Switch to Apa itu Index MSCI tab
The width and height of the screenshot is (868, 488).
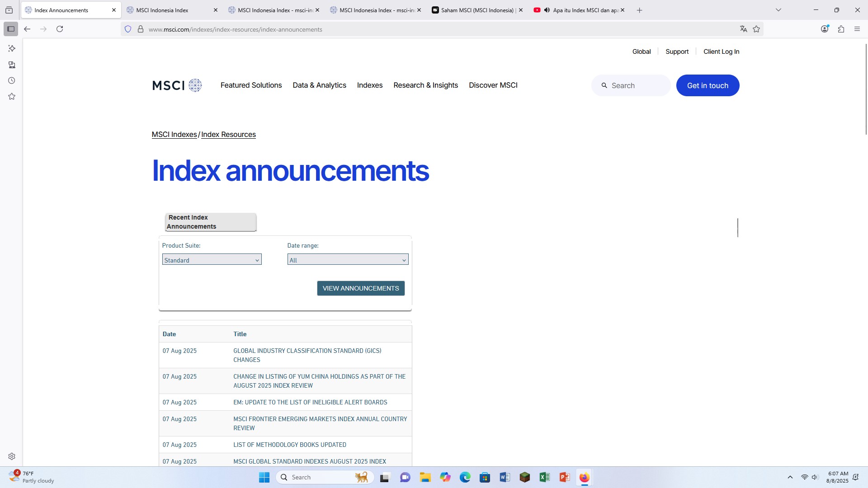579,10
